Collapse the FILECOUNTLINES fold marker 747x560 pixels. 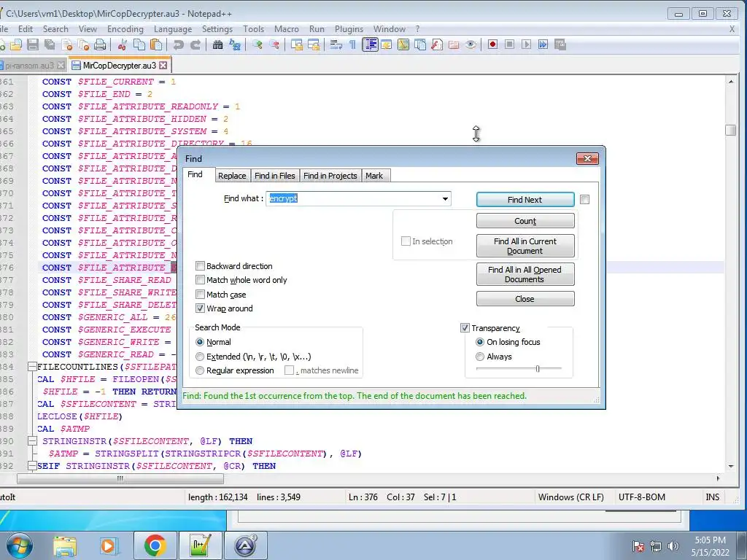(x=32, y=367)
